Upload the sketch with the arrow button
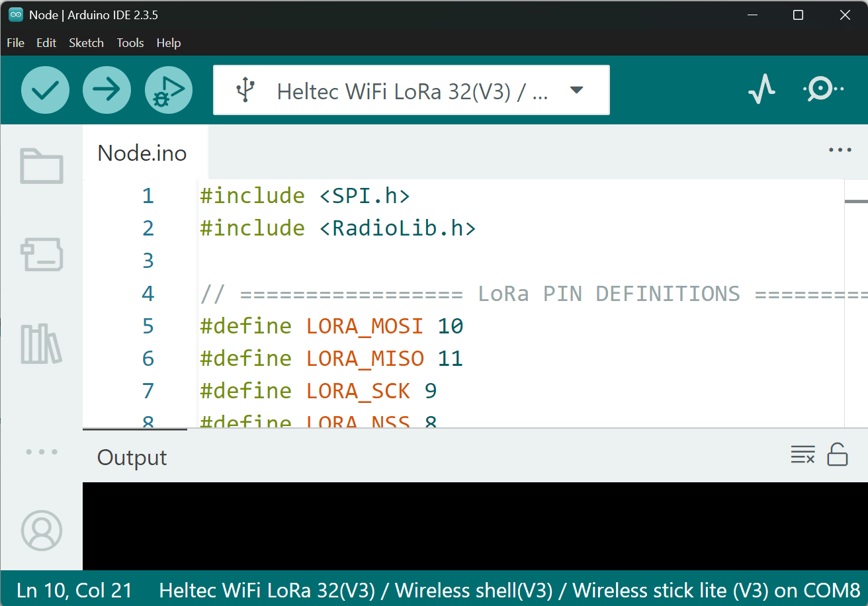 107,90
